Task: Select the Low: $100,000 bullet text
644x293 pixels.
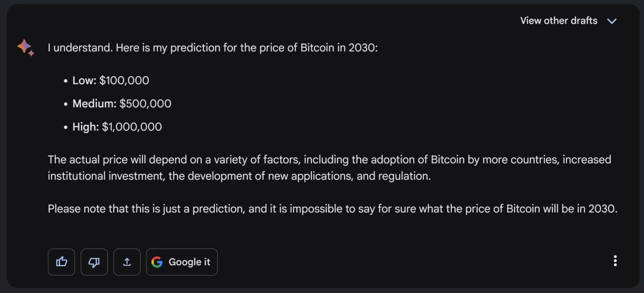Action: point(111,80)
